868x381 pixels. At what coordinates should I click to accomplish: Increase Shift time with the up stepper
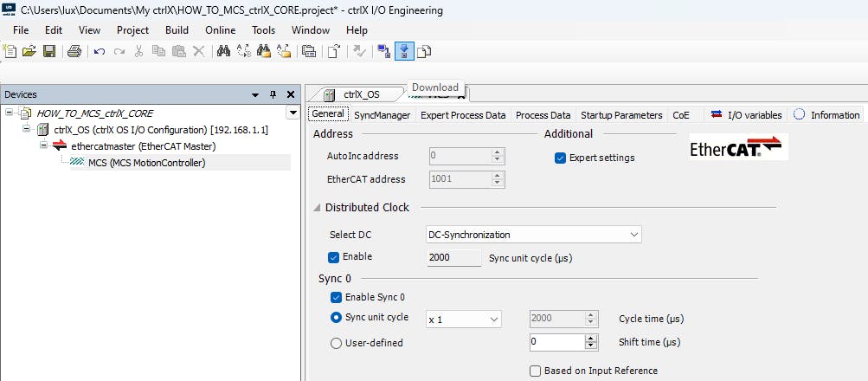tap(591, 339)
